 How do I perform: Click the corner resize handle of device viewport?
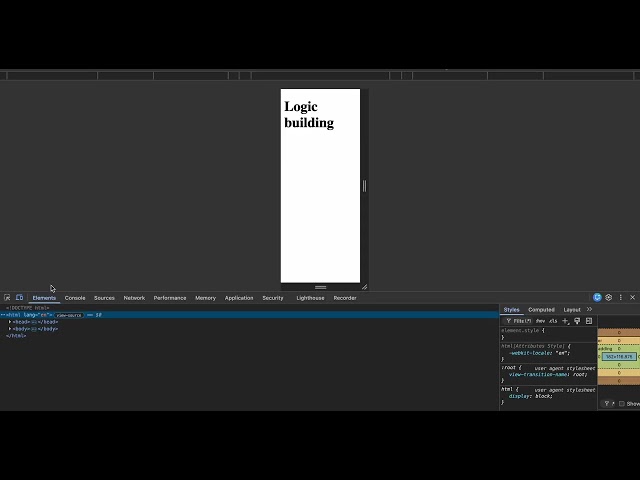click(x=364, y=287)
